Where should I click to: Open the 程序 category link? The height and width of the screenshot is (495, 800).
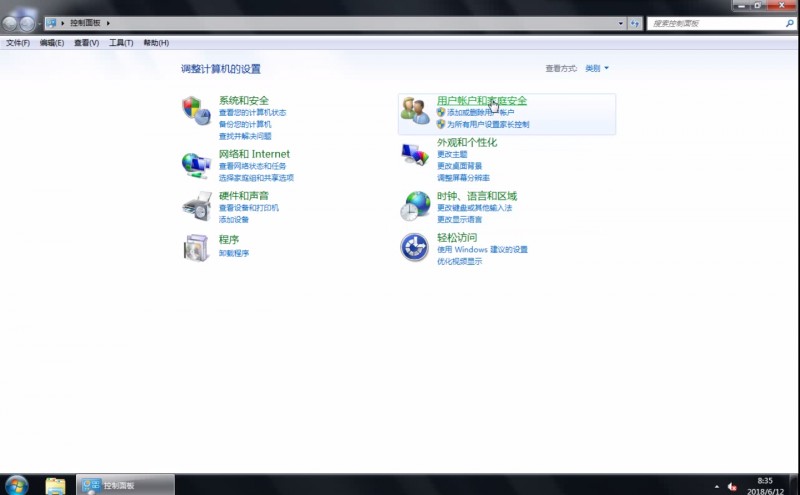[x=229, y=239]
